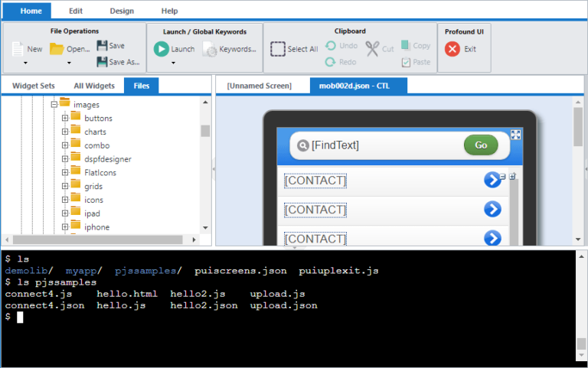This screenshot has width=588, height=368.
Task: Open the dropdown arrow under Launch
Action: 173,64
